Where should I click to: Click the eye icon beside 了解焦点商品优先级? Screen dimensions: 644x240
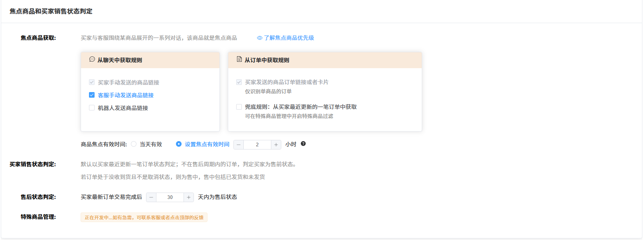coord(259,38)
